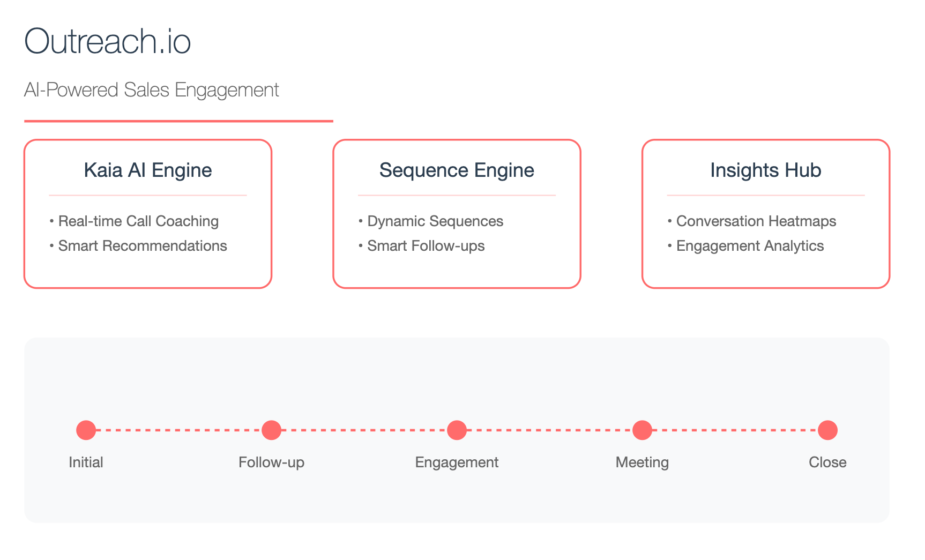925x560 pixels.
Task: Click the Follow-up stage marker dot
Action: [x=271, y=430]
